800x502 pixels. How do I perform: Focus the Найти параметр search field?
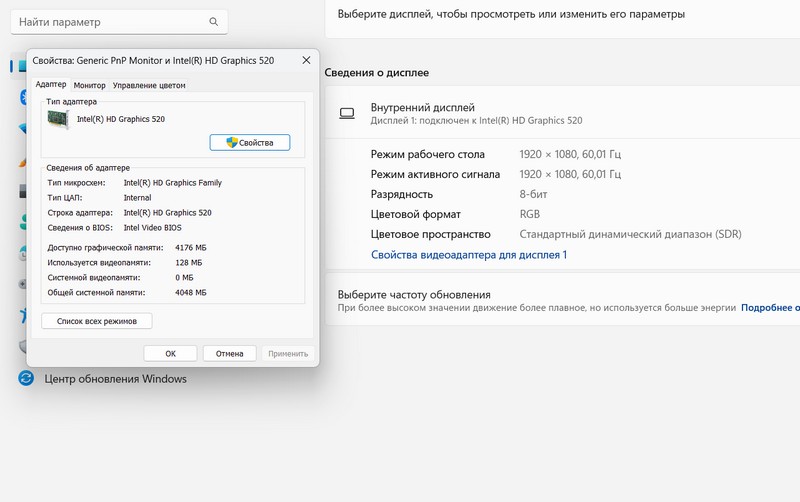point(110,21)
